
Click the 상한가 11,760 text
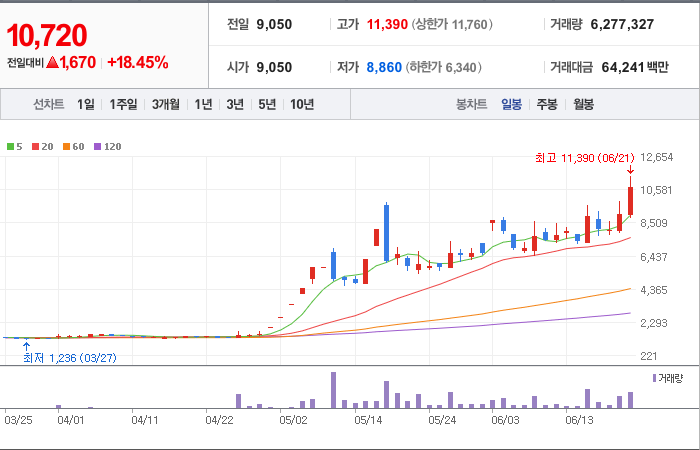coord(452,24)
